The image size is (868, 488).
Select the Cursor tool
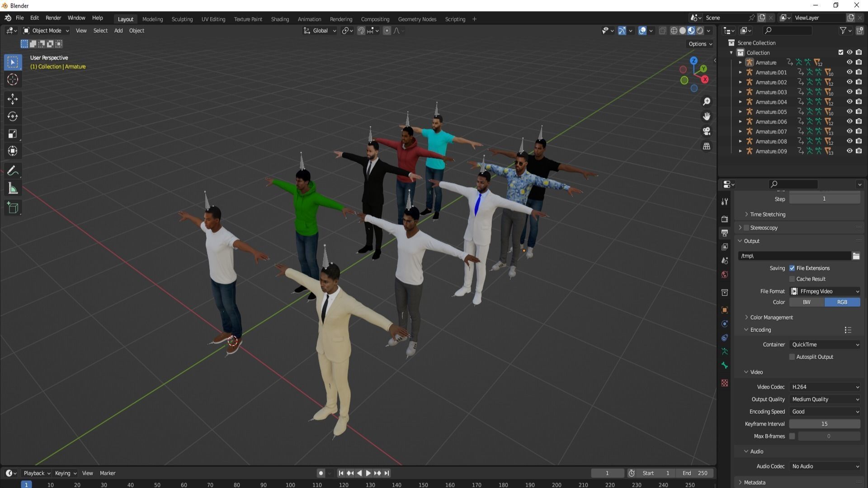[13, 80]
